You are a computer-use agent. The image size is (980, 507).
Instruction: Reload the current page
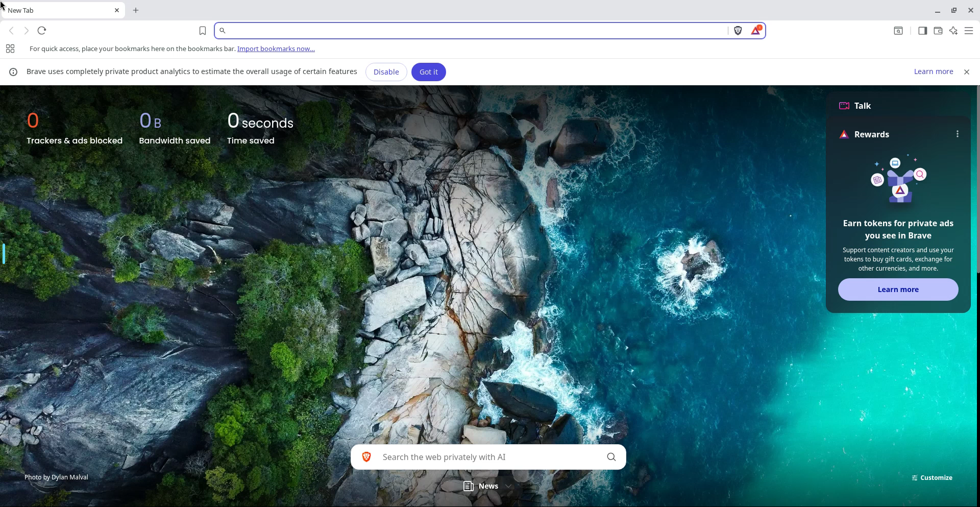pos(42,31)
